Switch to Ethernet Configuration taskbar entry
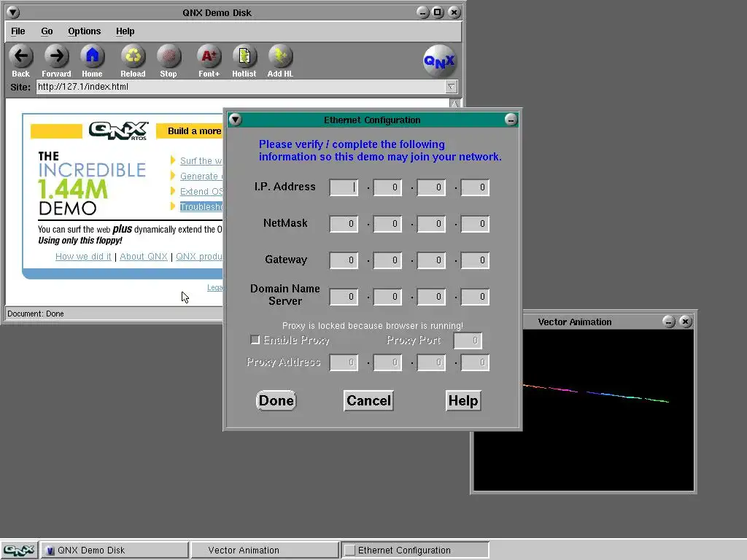The image size is (747, 560). click(x=414, y=550)
